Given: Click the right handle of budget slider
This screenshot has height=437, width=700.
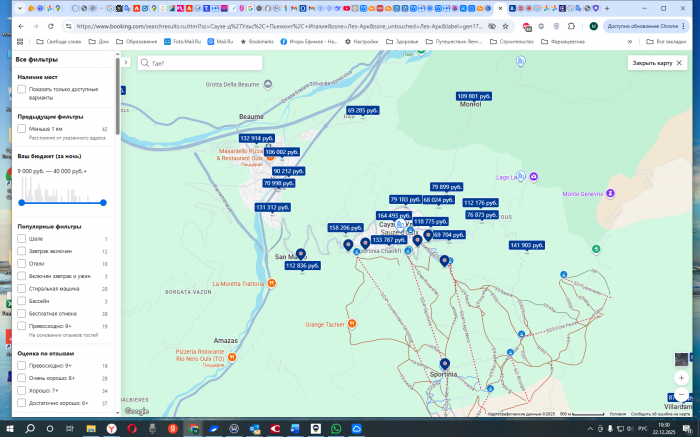Looking at the screenshot, I should [103, 202].
